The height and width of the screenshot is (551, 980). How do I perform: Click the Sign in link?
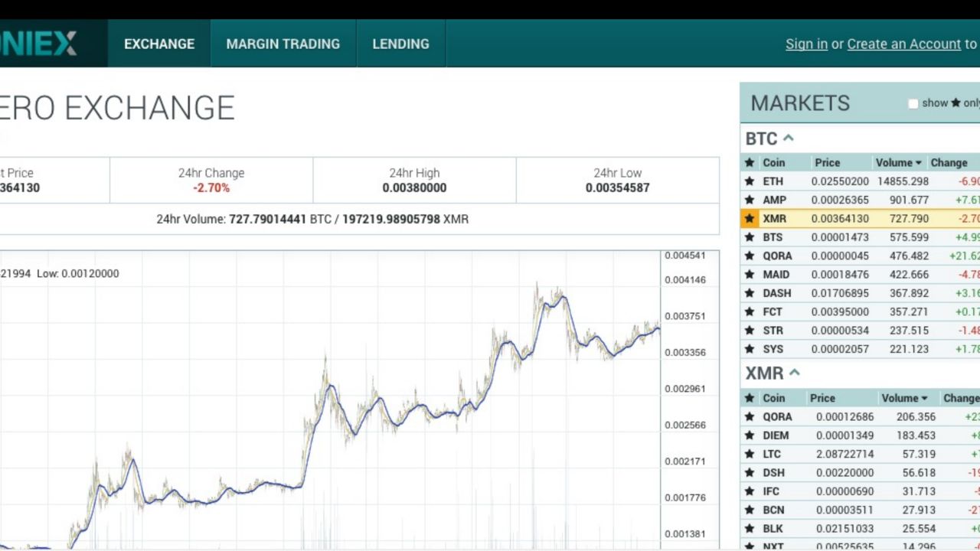click(x=806, y=44)
